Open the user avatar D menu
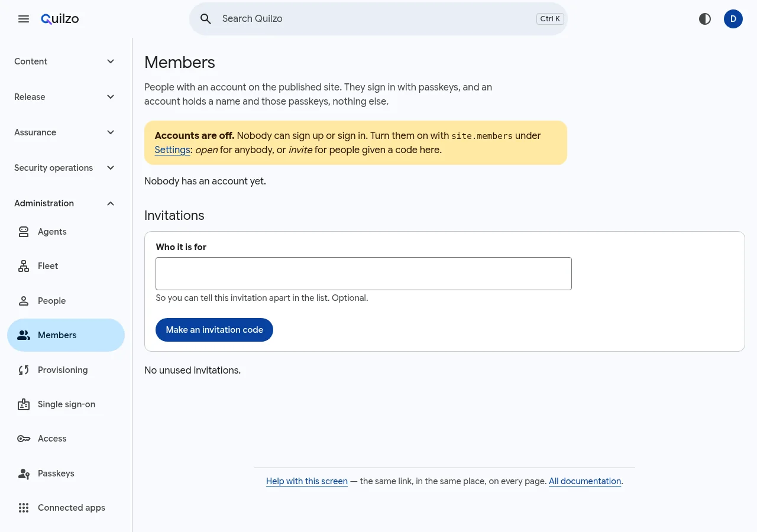Screen dimensions: 757x532 [x=733, y=19]
